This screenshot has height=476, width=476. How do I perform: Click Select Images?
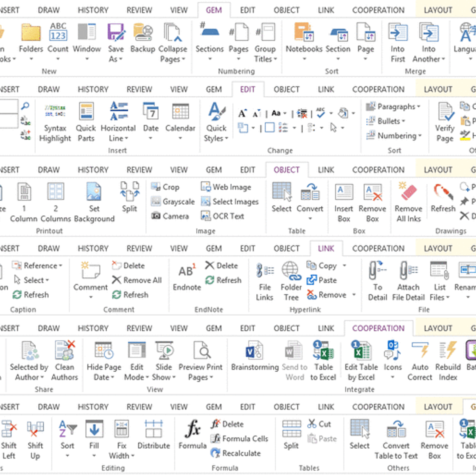(x=230, y=202)
